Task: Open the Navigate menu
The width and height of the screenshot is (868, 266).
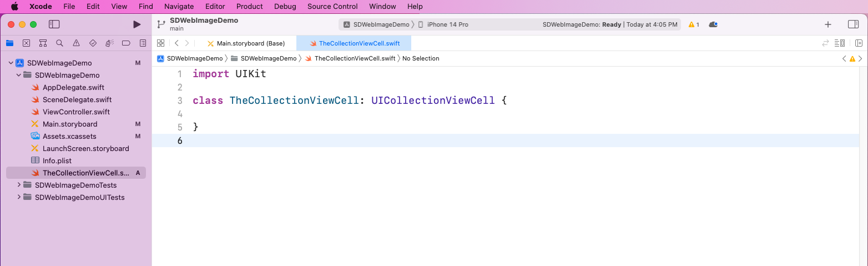Action: [x=179, y=7]
